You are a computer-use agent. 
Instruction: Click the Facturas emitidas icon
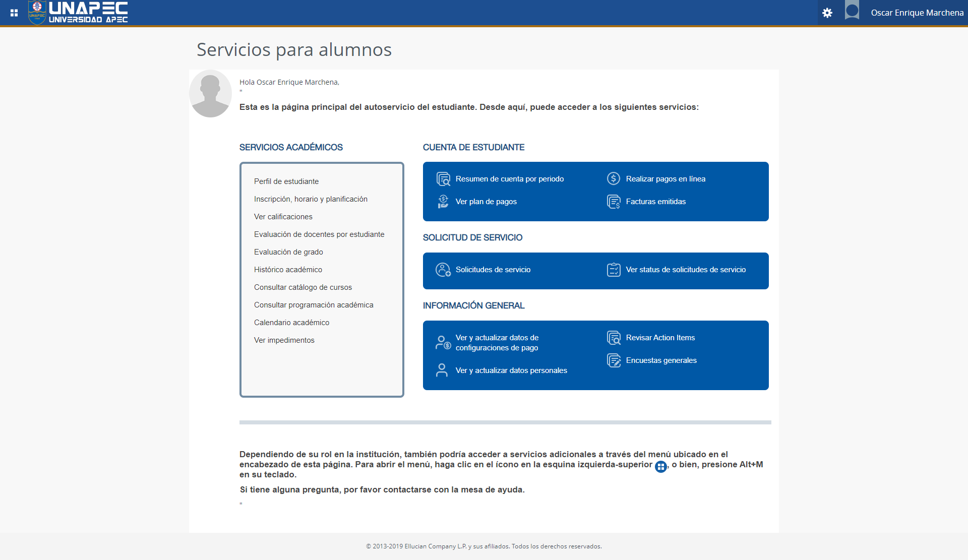point(614,202)
